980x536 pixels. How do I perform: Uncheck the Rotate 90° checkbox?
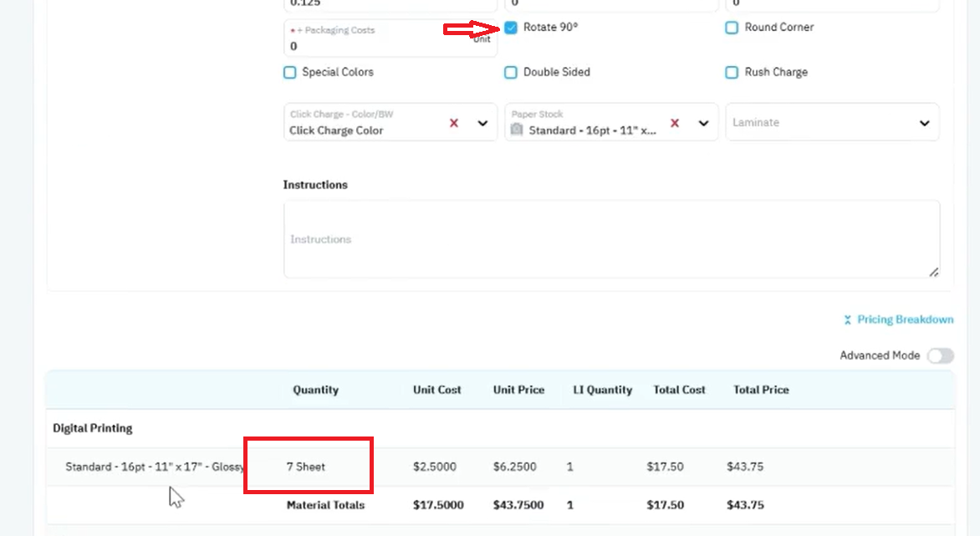pos(511,28)
